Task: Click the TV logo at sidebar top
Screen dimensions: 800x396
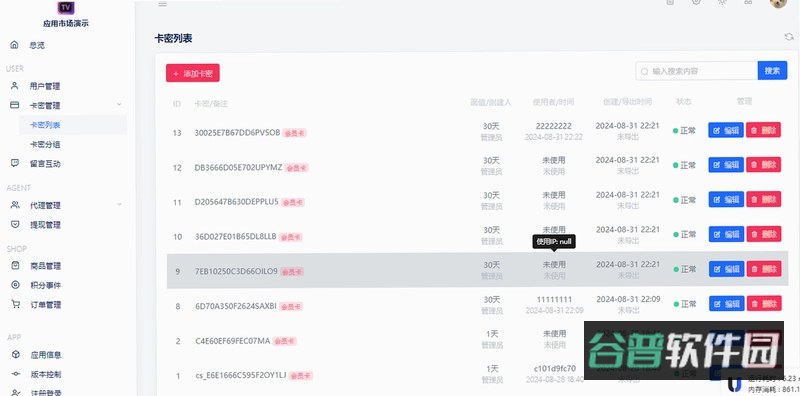Action: click(66, 7)
